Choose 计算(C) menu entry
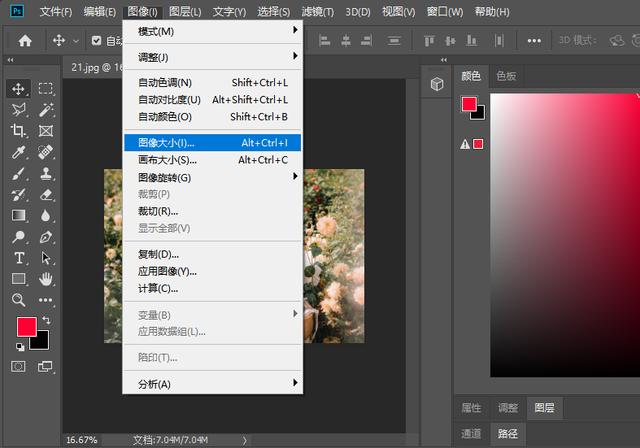 [x=213, y=288]
